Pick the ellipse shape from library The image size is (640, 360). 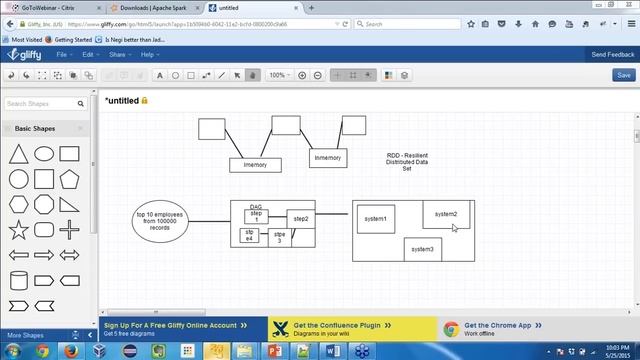coord(44,154)
